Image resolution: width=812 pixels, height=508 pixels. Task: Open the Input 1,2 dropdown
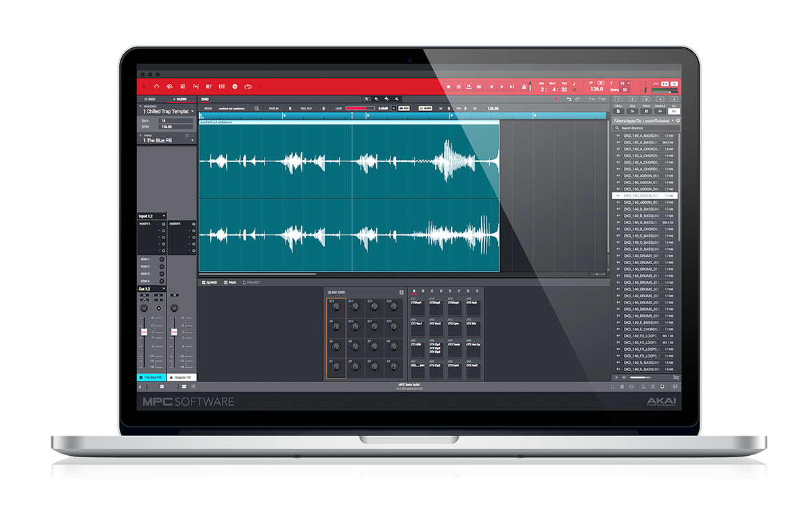click(152, 216)
